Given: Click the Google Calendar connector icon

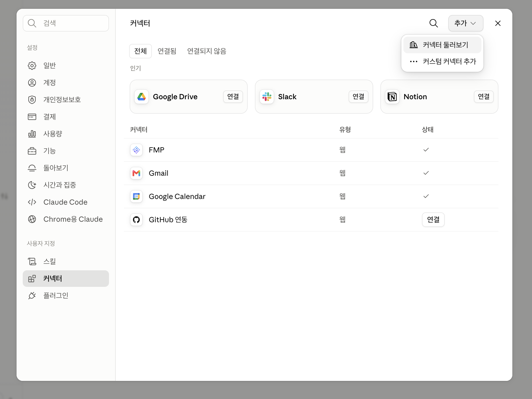Looking at the screenshot, I should coord(136,196).
